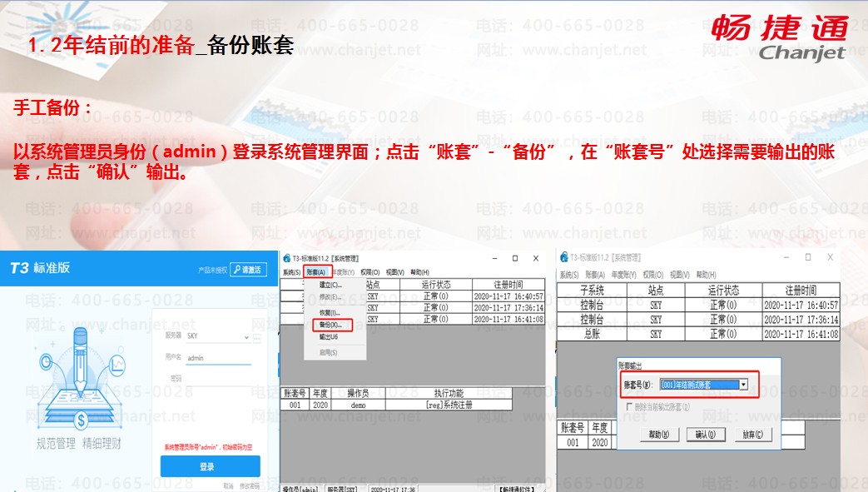Open the 视图(V) menu in the right window
Screen dimensions: 868x492
[680, 275]
